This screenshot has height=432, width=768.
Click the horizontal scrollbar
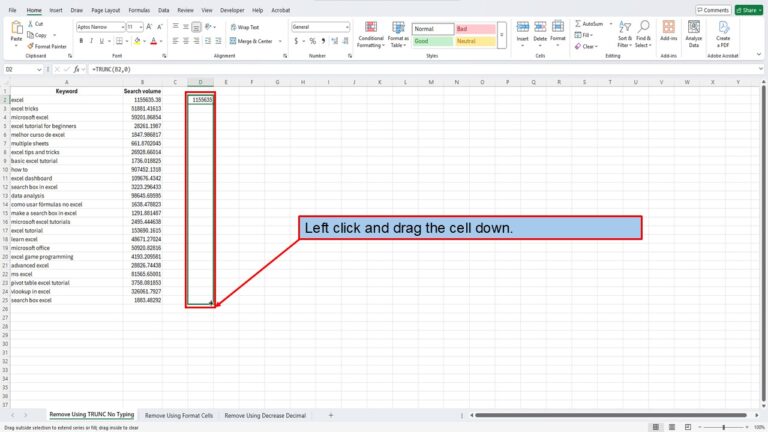tap(610, 415)
